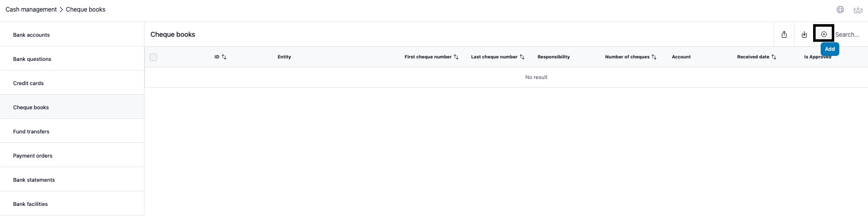This screenshot has height=218, width=868.
Task: Open Fund transfers section
Action: click(72, 131)
